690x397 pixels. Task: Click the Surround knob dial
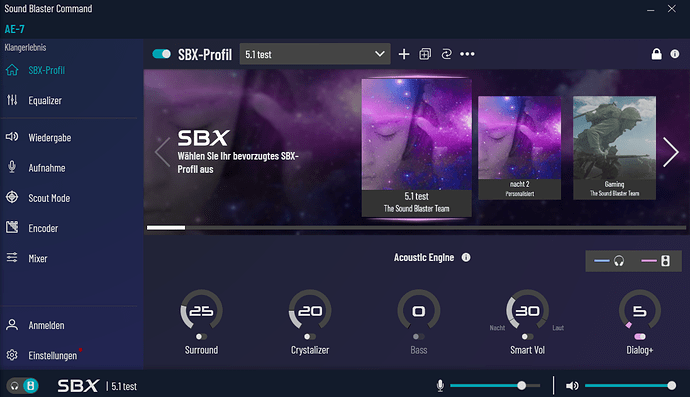pyautogui.click(x=201, y=310)
